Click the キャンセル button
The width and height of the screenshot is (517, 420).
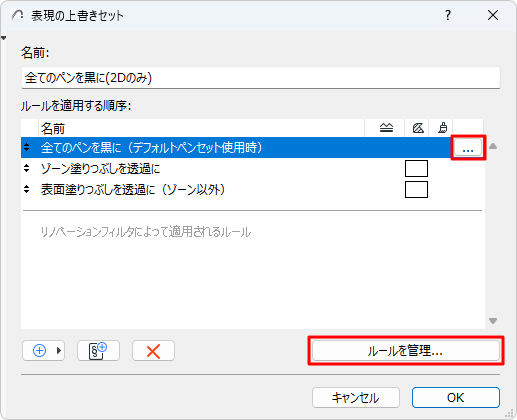(356, 397)
